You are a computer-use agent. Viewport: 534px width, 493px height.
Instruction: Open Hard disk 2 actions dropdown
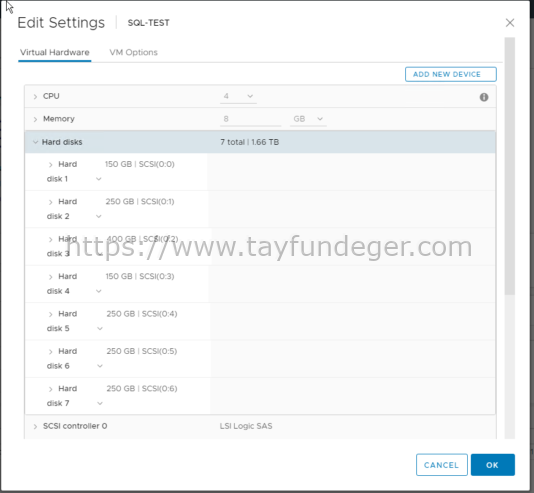click(x=98, y=216)
